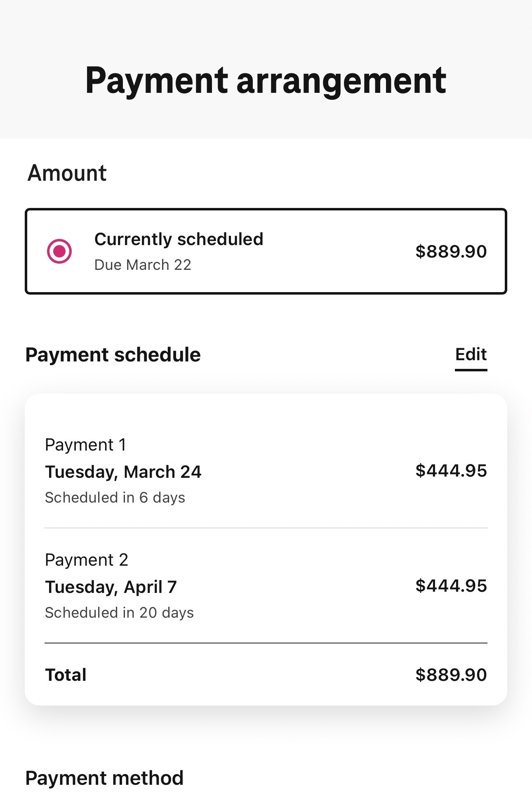Open Edit for the payment schedule

click(471, 355)
